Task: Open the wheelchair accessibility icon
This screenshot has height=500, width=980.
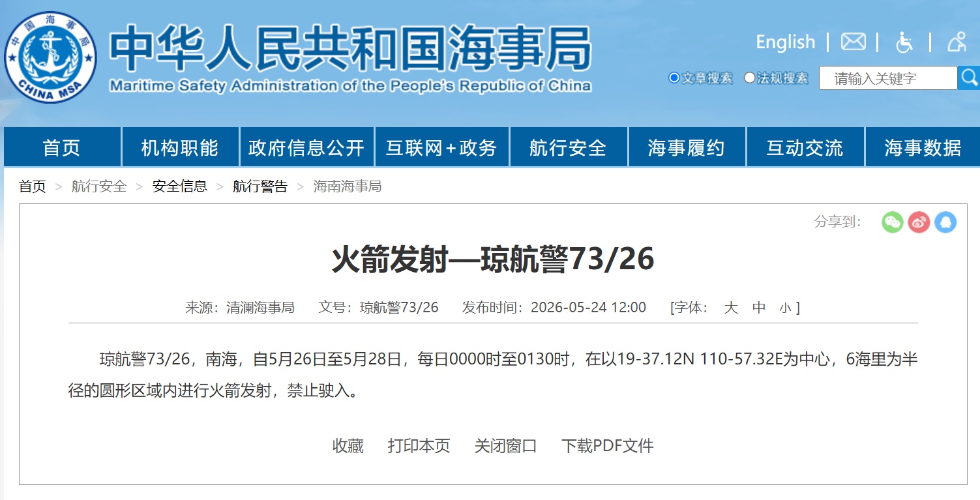Action: point(904,42)
